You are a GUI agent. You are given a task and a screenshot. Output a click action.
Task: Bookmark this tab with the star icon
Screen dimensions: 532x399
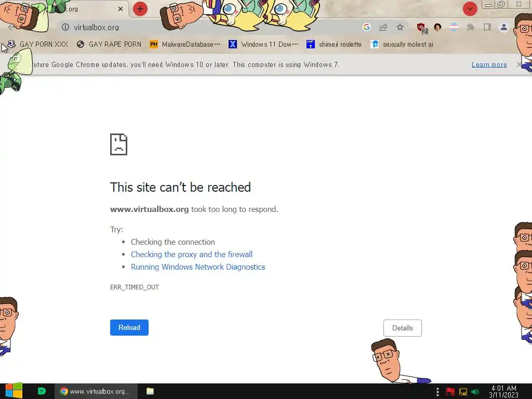(x=400, y=27)
